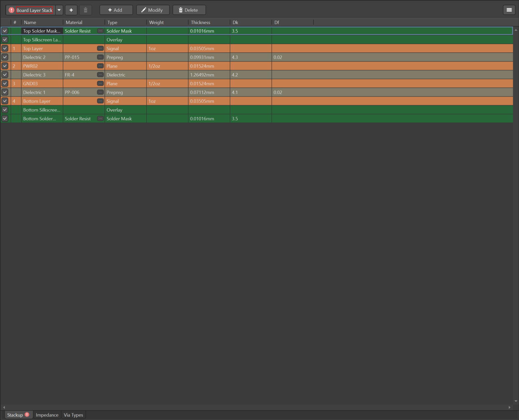519x420 pixels.
Task: Switch to the Impedance tab
Action: (x=47, y=415)
